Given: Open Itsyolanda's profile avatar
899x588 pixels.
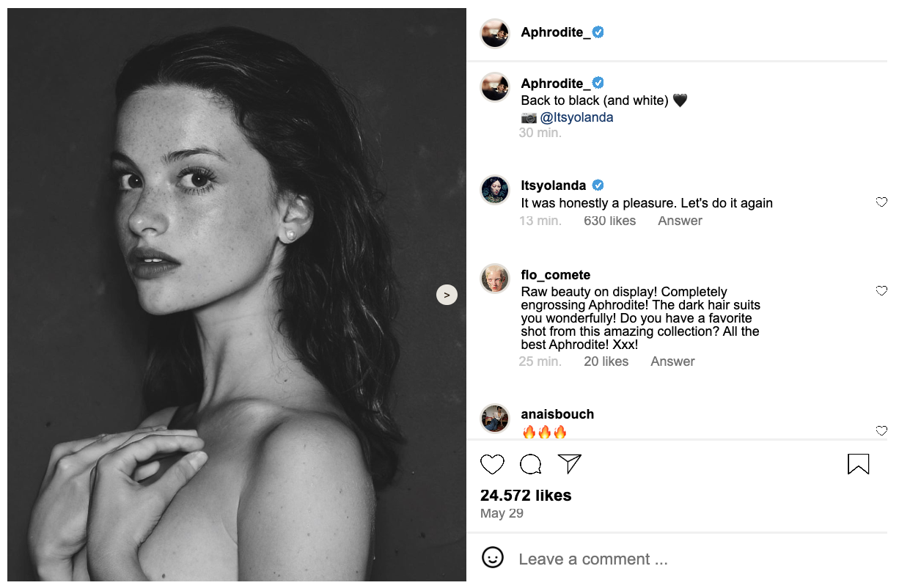Looking at the screenshot, I should (495, 190).
